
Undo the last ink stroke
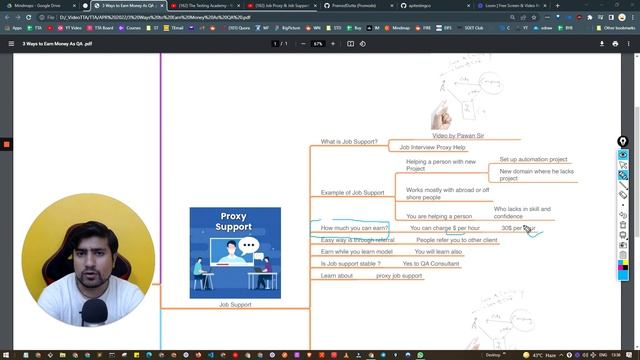623,215
